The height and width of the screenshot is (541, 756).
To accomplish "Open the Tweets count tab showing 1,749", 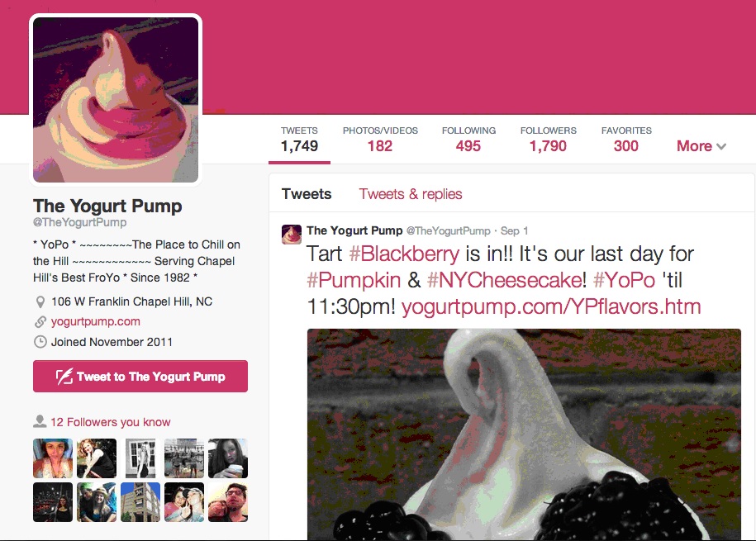I will pyautogui.click(x=299, y=140).
